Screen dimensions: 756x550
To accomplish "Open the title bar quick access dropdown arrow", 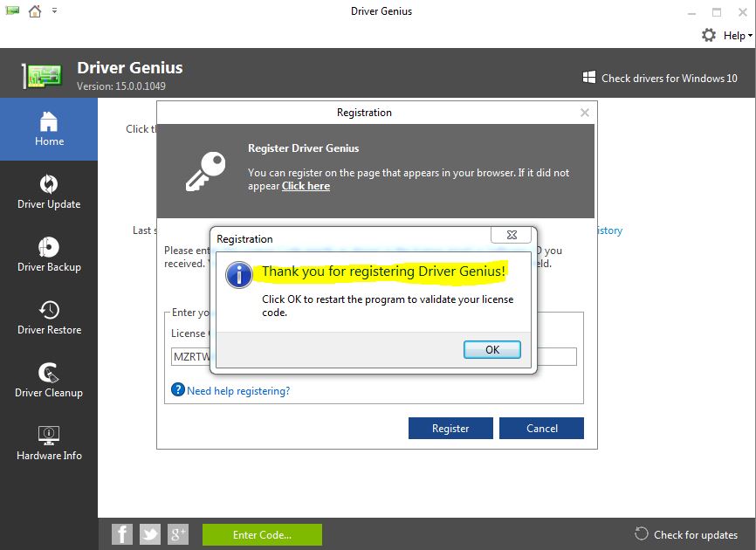I will pyautogui.click(x=54, y=10).
